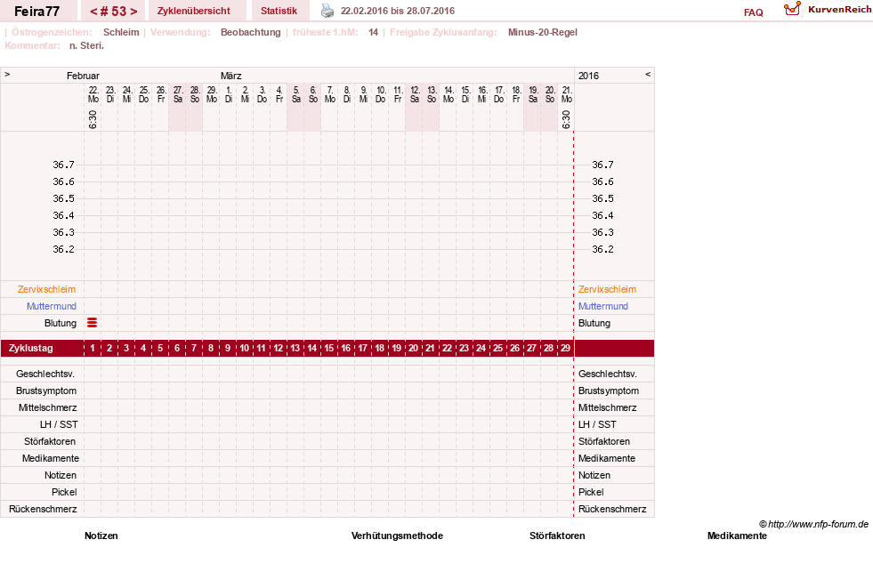Click the left 6:30 time label
This screenshot has width=873, height=588.
click(93, 119)
